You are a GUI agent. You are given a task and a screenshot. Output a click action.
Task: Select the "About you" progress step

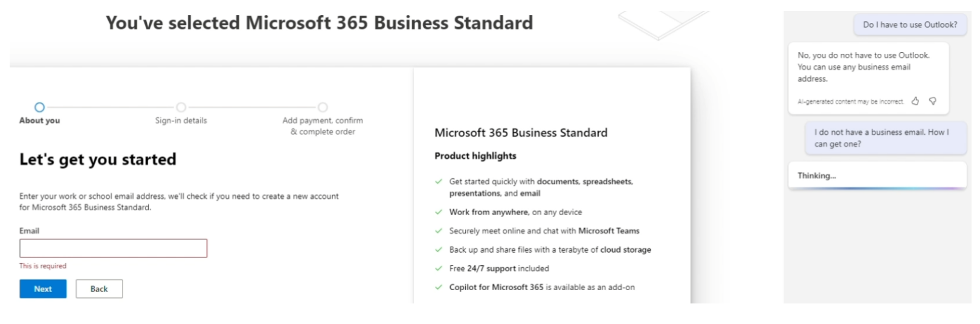tap(39, 108)
